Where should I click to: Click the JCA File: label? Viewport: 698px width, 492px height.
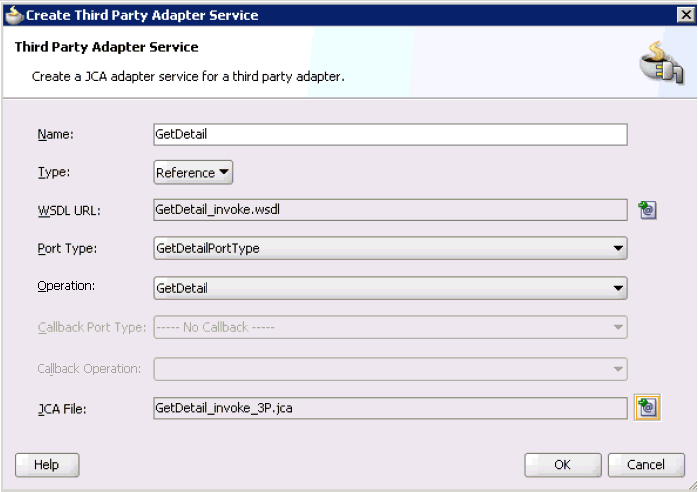click(x=62, y=409)
